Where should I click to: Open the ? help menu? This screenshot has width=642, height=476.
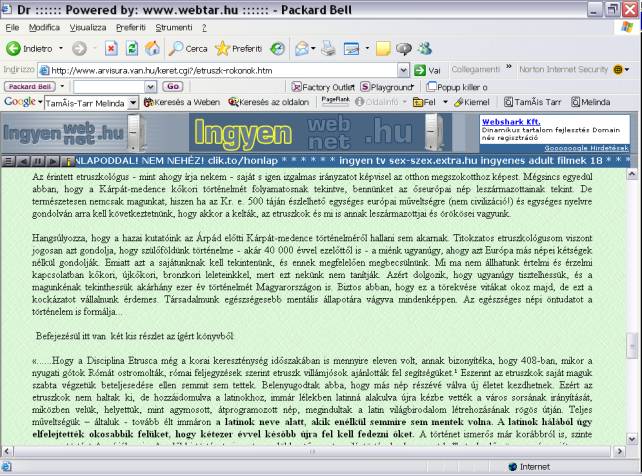[x=204, y=27]
